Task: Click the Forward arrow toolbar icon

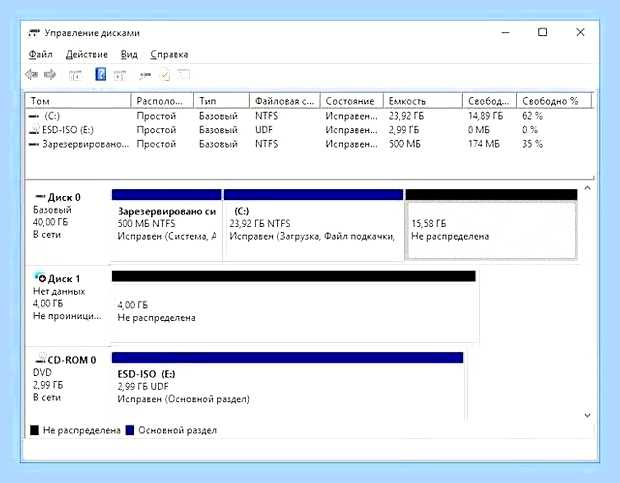Action: 50,74
